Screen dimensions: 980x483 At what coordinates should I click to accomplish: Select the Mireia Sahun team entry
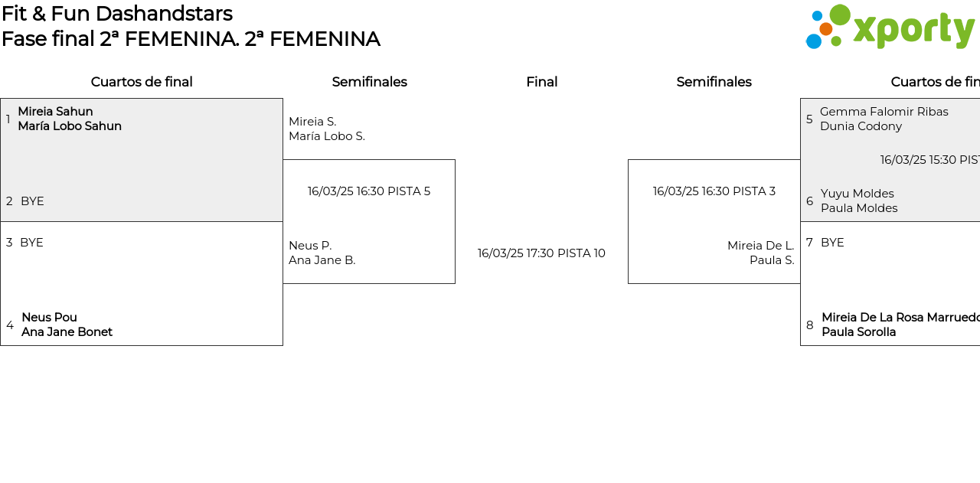click(69, 119)
